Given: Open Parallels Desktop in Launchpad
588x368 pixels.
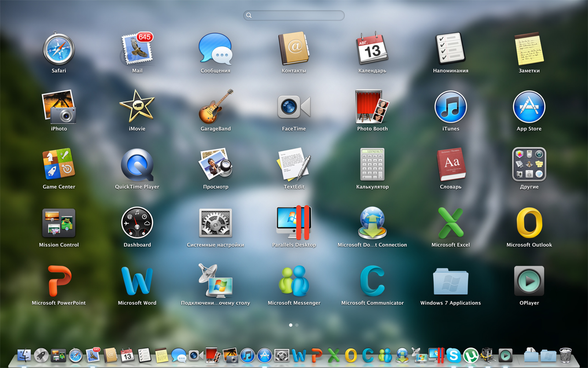Looking at the screenshot, I should (x=294, y=223).
